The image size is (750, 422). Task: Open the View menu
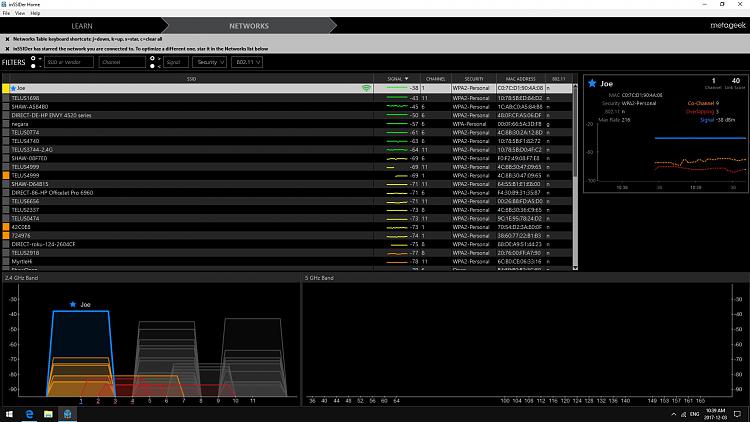[20, 13]
